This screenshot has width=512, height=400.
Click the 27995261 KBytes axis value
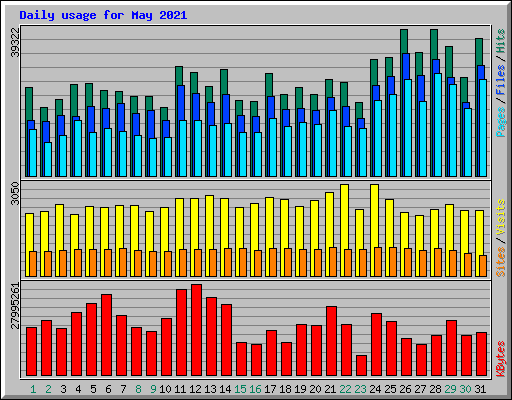(x=15, y=306)
